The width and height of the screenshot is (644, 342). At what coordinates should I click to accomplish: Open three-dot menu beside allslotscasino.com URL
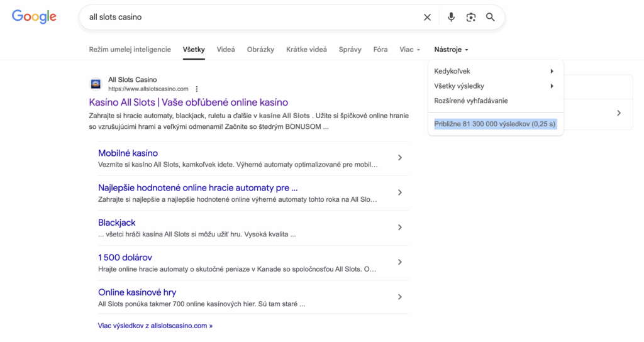point(197,89)
